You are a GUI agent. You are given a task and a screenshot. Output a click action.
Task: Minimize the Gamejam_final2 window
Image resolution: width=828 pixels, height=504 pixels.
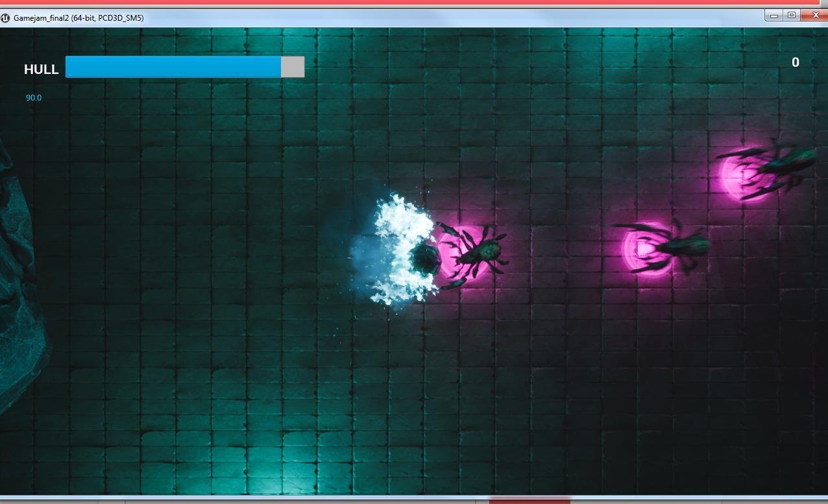tap(773, 16)
